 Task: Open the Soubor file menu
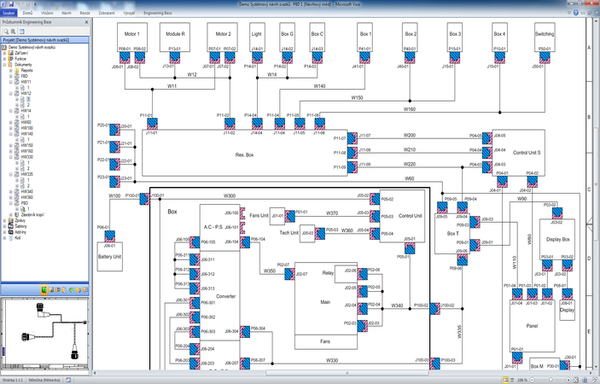click(x=8, y=13)
